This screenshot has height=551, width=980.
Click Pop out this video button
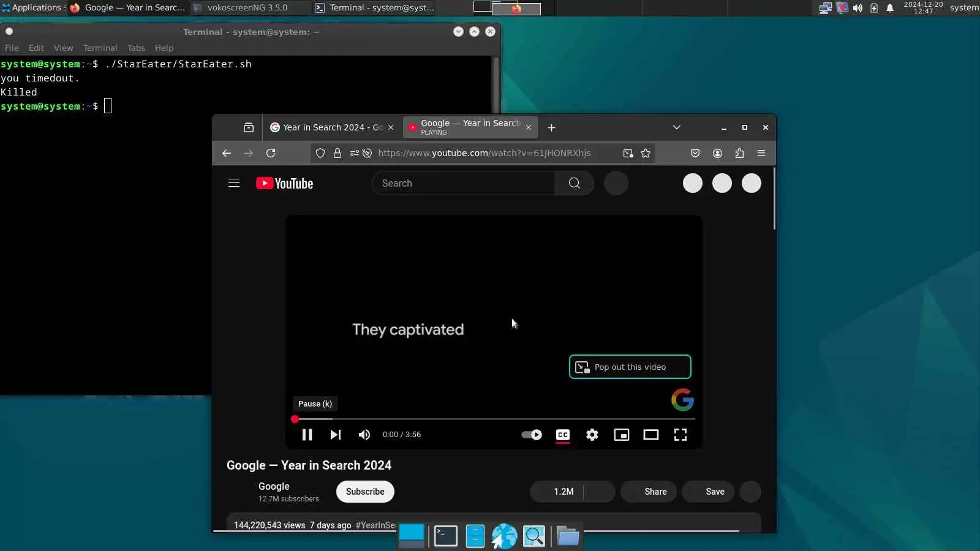tap(630, 367)
